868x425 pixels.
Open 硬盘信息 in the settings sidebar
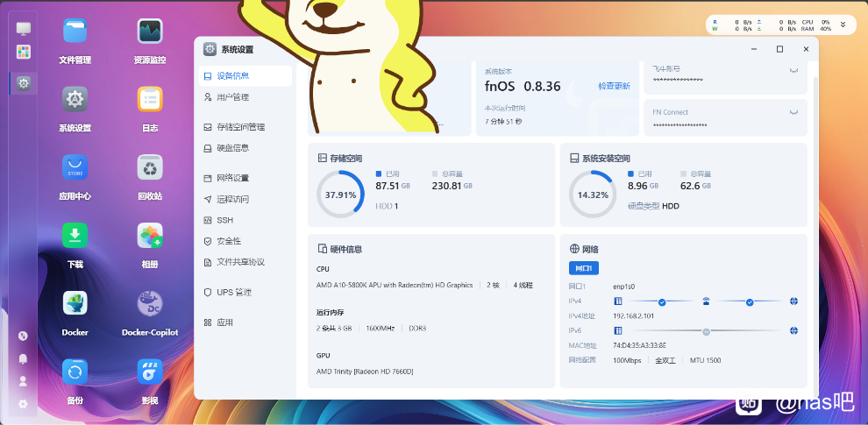click(245, 148)
